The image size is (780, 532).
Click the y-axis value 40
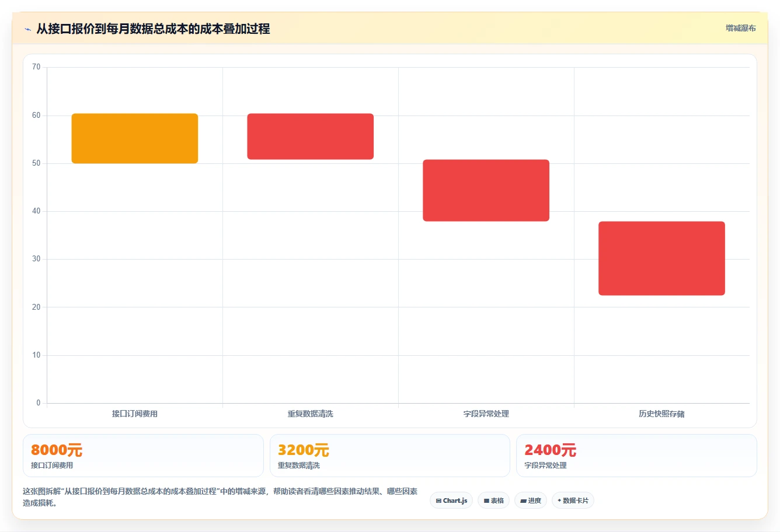(x=36, y=211)
